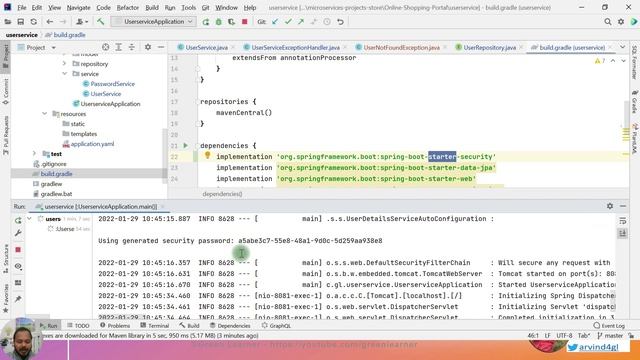Image resolution: width=640 pixels, height=360 pixels.
Task: Open the Git menu
Action: (x=206, y=7)
